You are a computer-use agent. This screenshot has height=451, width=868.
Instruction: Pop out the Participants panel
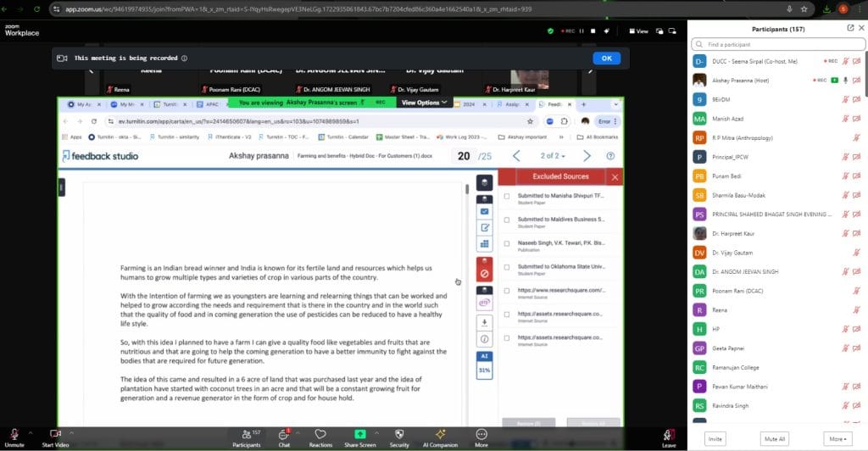[x=850, y=27]
